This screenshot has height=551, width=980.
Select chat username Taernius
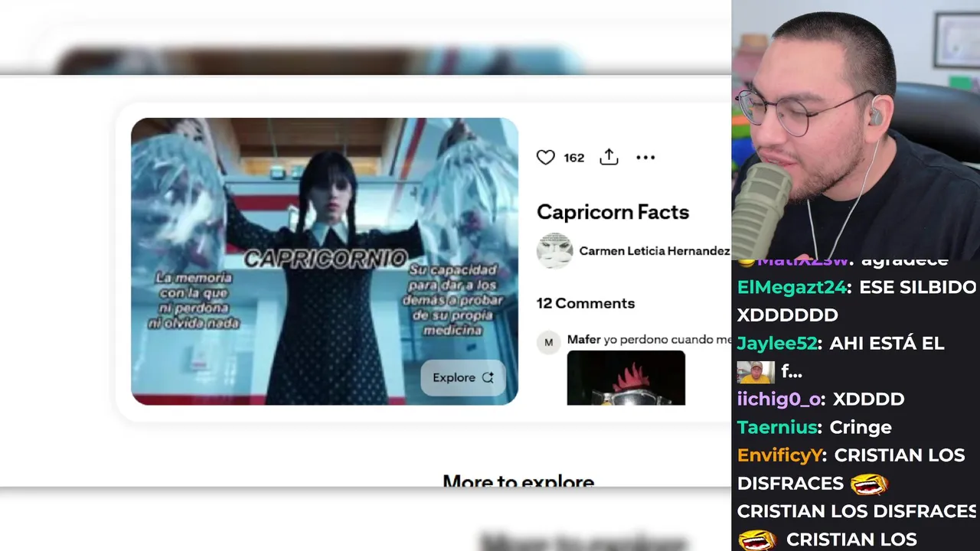(777, 427)
